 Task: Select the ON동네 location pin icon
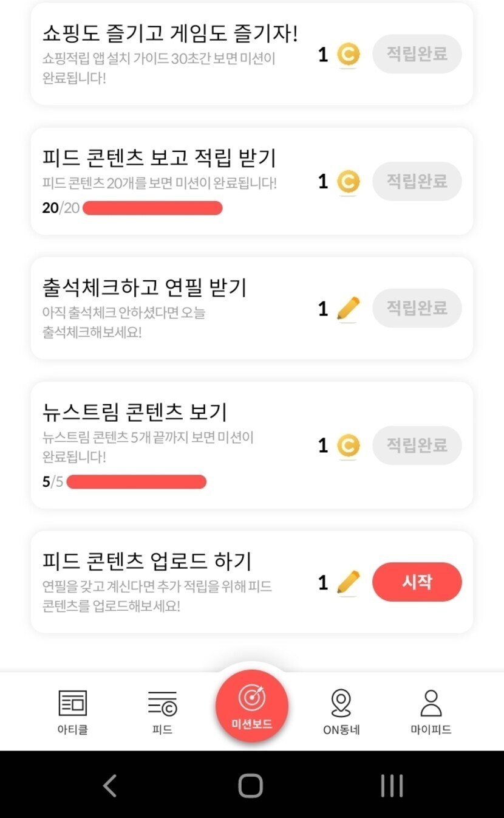coord(341,705)
